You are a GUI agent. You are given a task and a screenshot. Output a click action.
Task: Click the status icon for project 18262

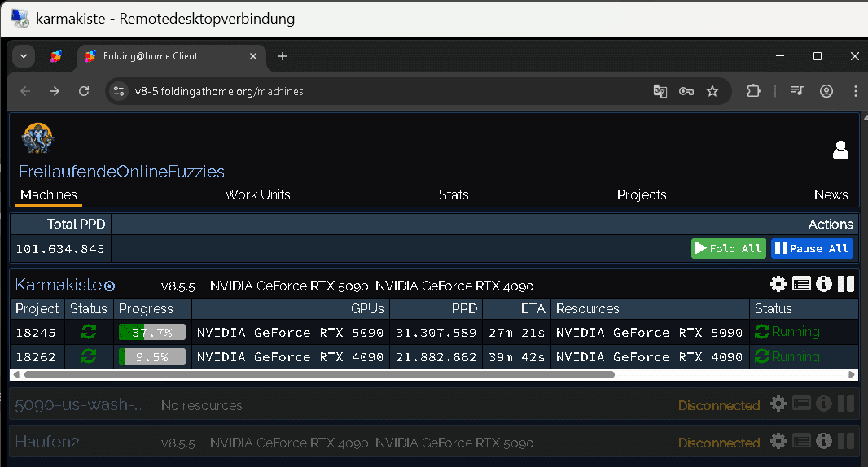tap(89, 356)
